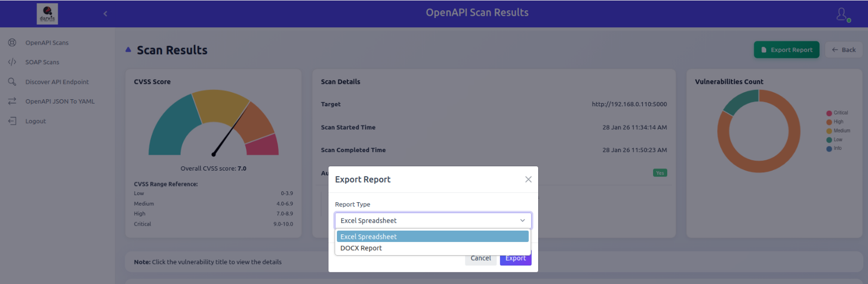Screen dimensions: 868x284
Task: Click the OpenAPI Scan Results page title
Action: pyautogui.click(x=477, y=13)
